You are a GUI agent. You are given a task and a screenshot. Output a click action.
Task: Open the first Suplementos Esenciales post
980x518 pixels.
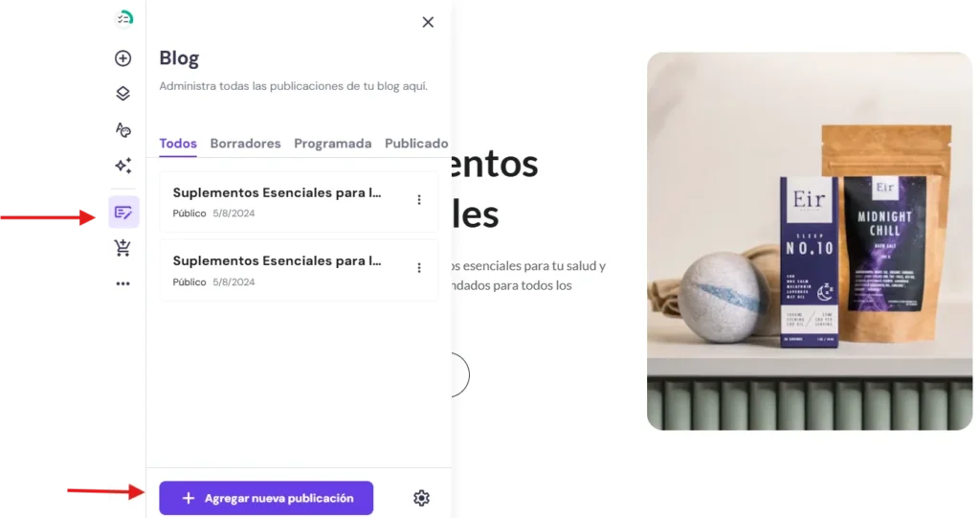299,201
